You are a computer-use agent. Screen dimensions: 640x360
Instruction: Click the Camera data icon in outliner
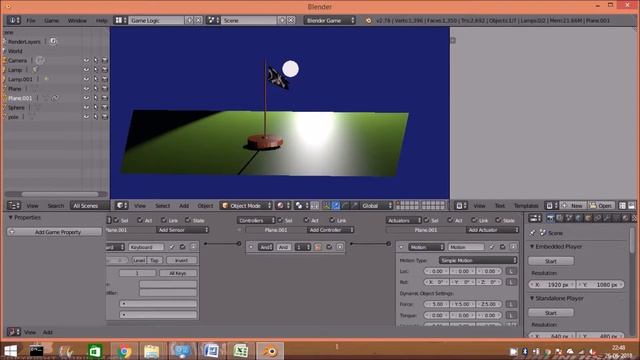(40, 60)
